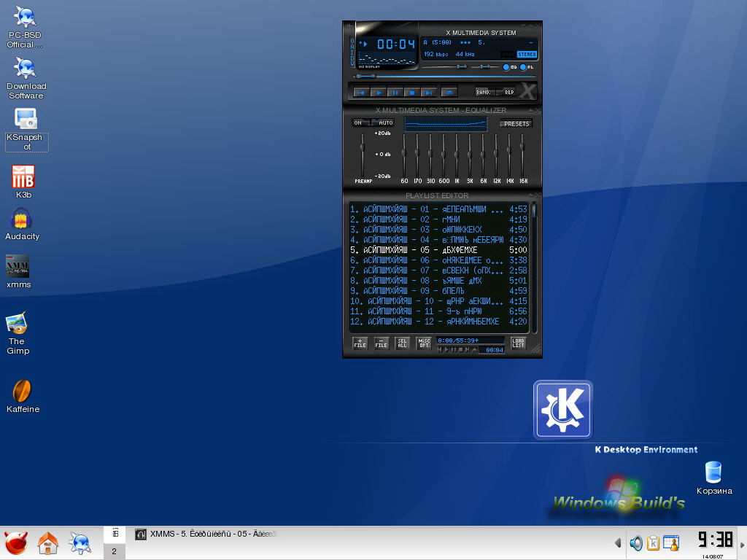The height and width of the screenshot is (560, 747).
Task: Toggle the EQ equalizer window button
Action: 510,67
